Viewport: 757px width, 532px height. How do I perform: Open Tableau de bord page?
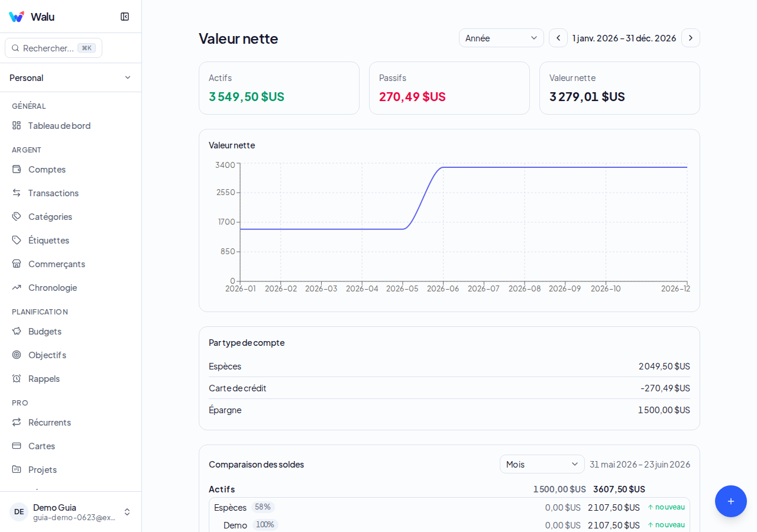[71, 125]
